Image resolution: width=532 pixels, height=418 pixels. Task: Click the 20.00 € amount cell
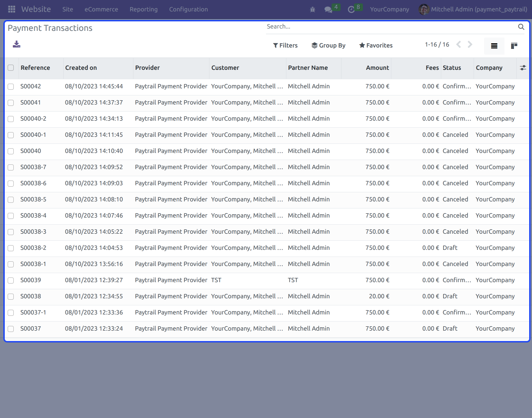pos(379,296)
